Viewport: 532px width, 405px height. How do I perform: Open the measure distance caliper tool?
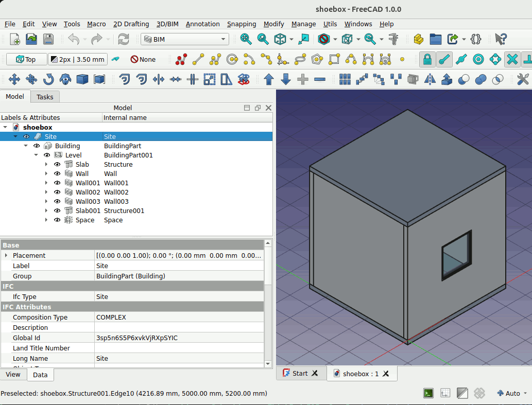[394, 39]
